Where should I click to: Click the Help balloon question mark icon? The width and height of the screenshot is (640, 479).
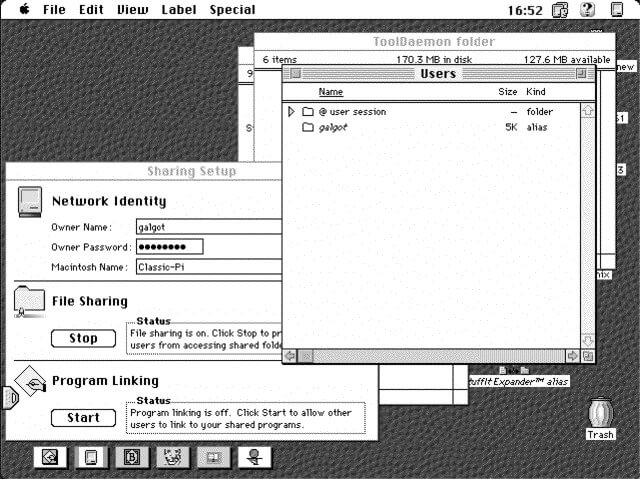coord(587,10)
